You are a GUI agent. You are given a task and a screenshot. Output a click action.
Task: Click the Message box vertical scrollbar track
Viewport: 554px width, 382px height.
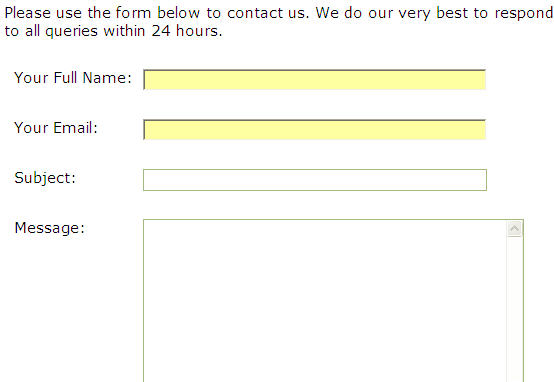point(514,309)
